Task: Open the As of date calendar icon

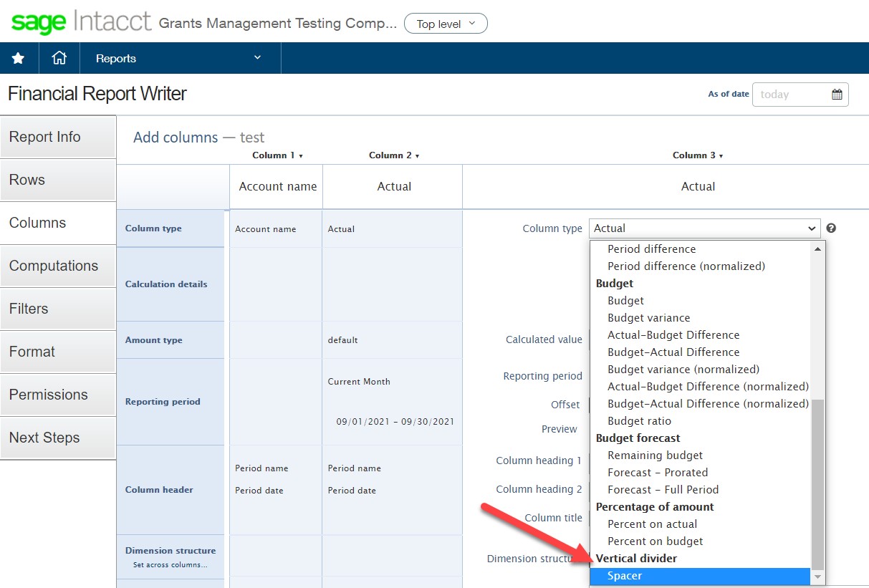Action: tap(836, 95)
